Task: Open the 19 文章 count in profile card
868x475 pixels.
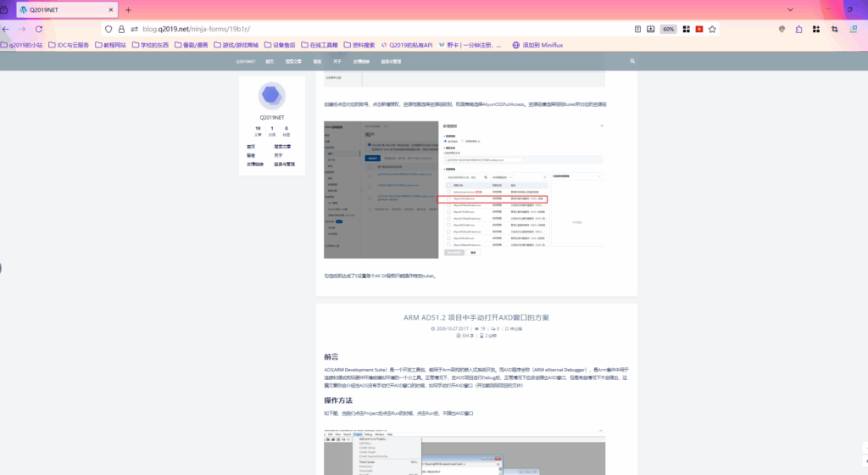Action: click(258, 131)
